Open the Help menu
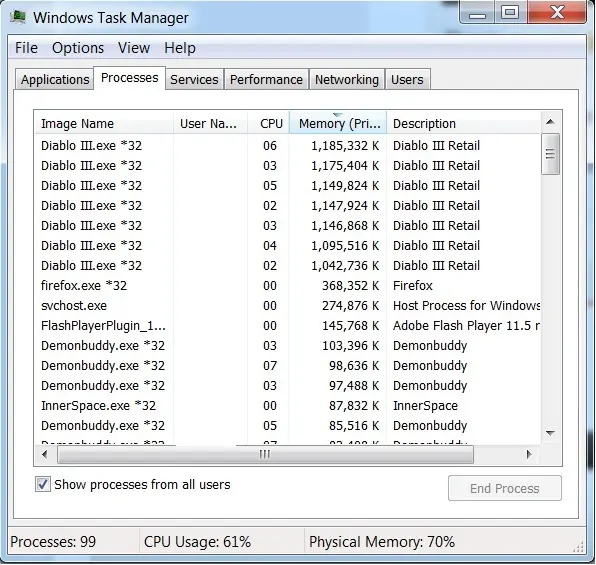This screenshot has width=596, height=565. 180,48
